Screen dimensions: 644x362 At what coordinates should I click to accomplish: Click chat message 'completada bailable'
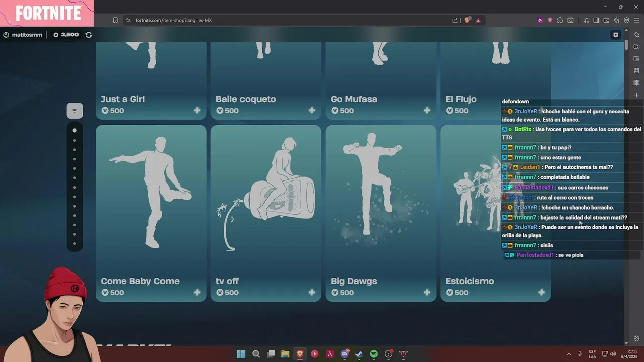[x=565, y=177]
